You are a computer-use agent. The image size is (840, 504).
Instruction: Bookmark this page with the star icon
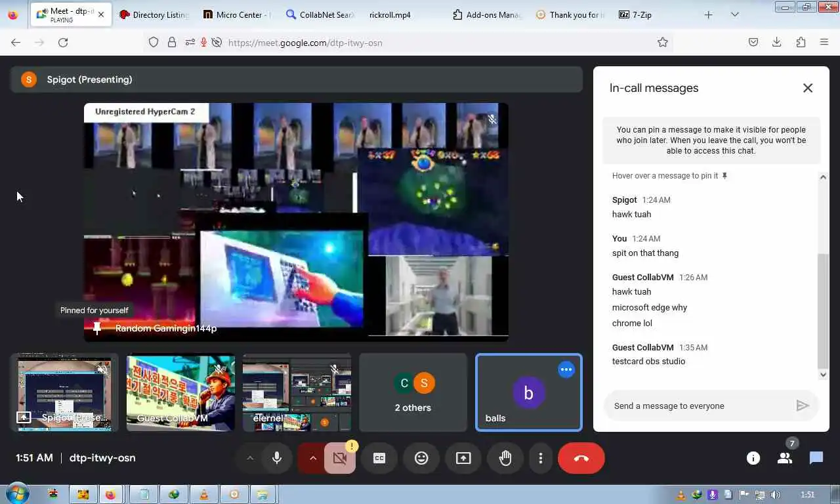pyautogui.click(x=663, y=42)
